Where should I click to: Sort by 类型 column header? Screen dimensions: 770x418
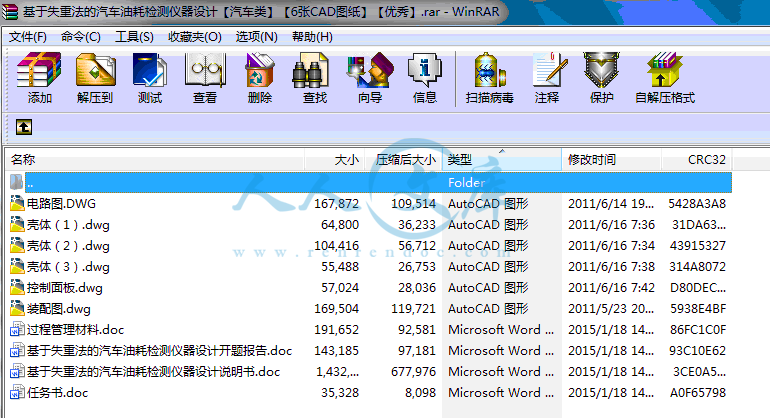(502, 159)
